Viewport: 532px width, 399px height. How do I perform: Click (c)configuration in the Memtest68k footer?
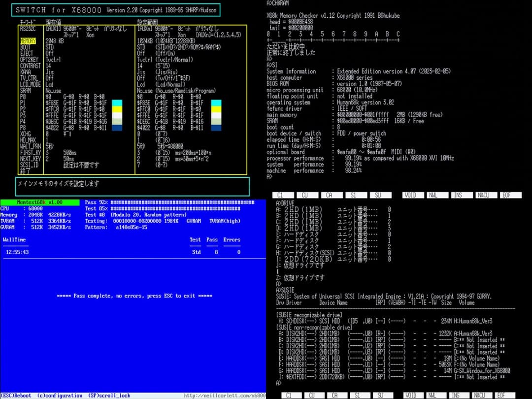click(x=60, y=396)
